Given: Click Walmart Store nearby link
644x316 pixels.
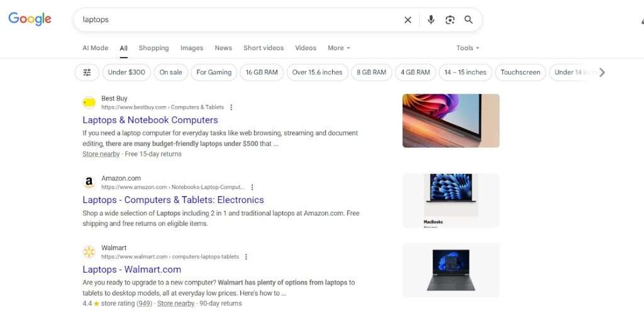Looking at the screenshot, I should click(176, 303).
